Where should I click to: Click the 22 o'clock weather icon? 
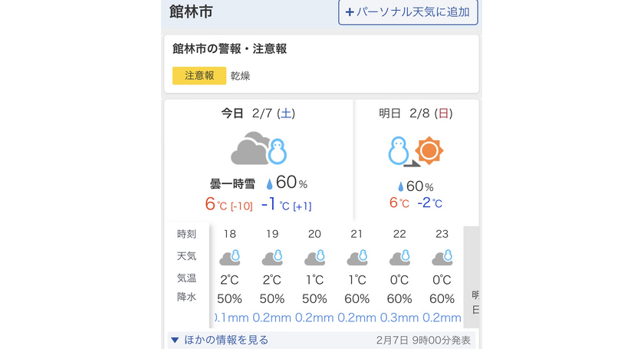coord(399,257)
